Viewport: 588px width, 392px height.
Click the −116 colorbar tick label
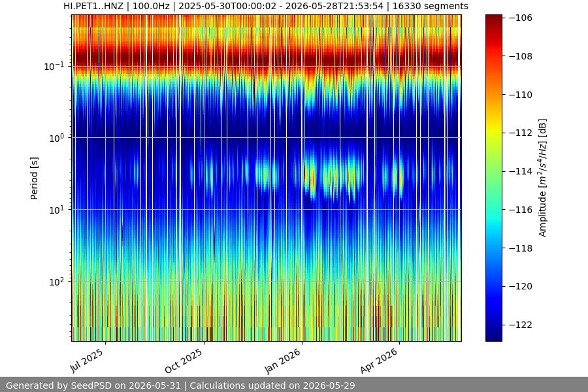[x=521, y=210]
